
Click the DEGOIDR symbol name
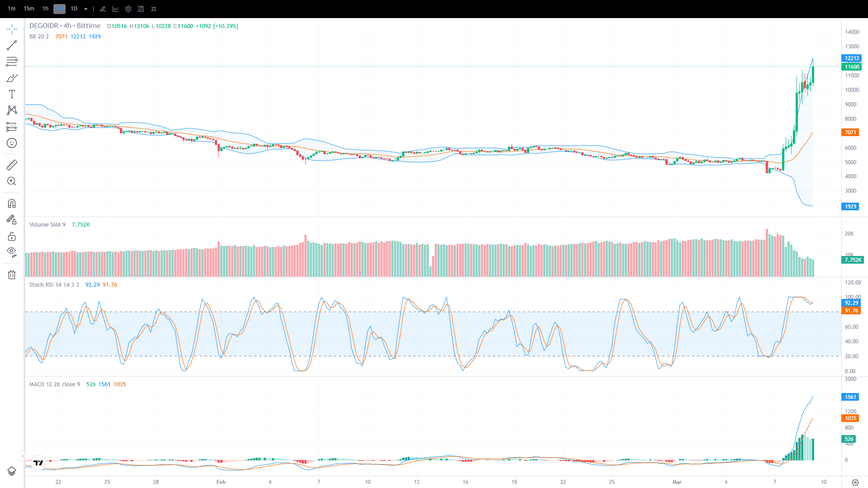[44, 26]
